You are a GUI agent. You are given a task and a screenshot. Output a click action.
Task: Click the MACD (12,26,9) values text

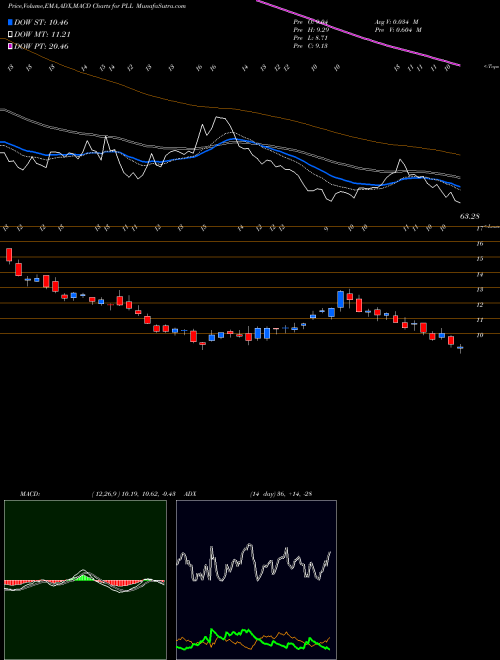coord(136,493)
